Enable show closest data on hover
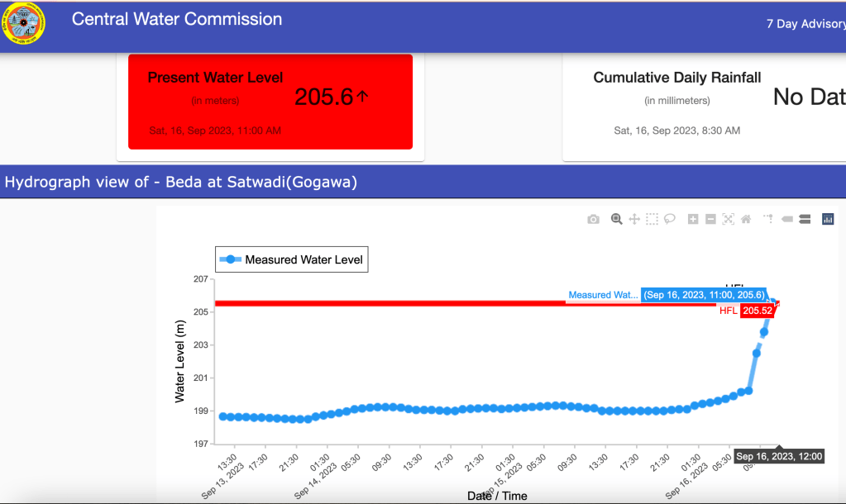 786,219
